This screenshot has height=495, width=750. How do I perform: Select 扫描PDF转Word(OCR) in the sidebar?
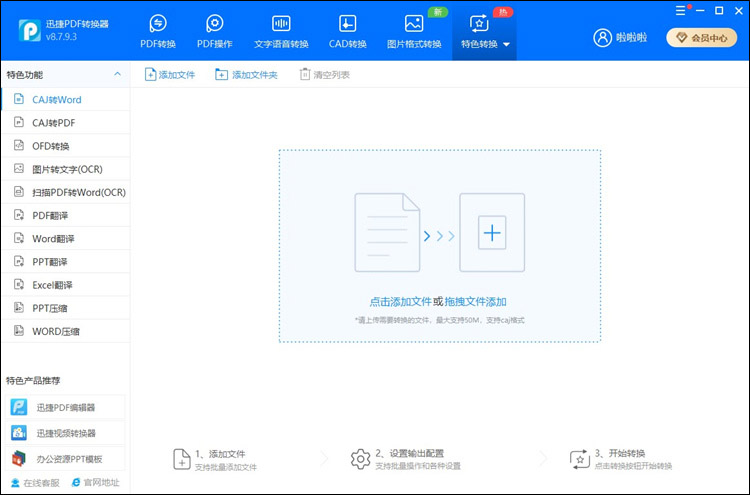(x=66, y=192)
